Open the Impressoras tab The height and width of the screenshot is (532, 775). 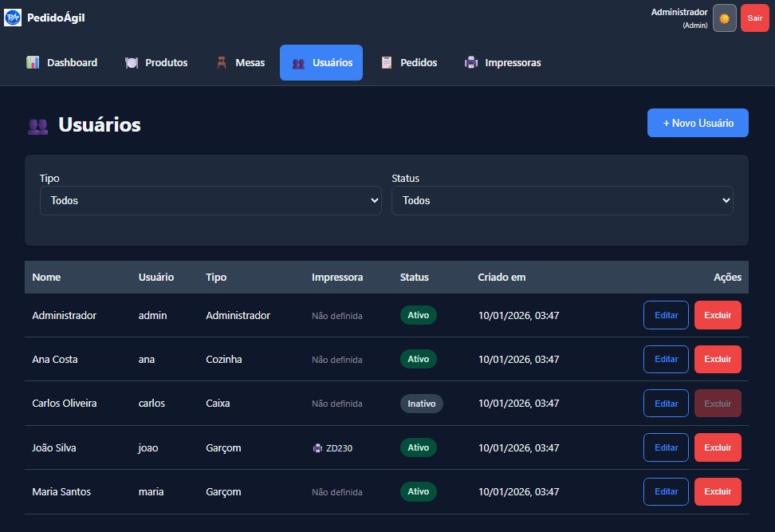point(503,62)
